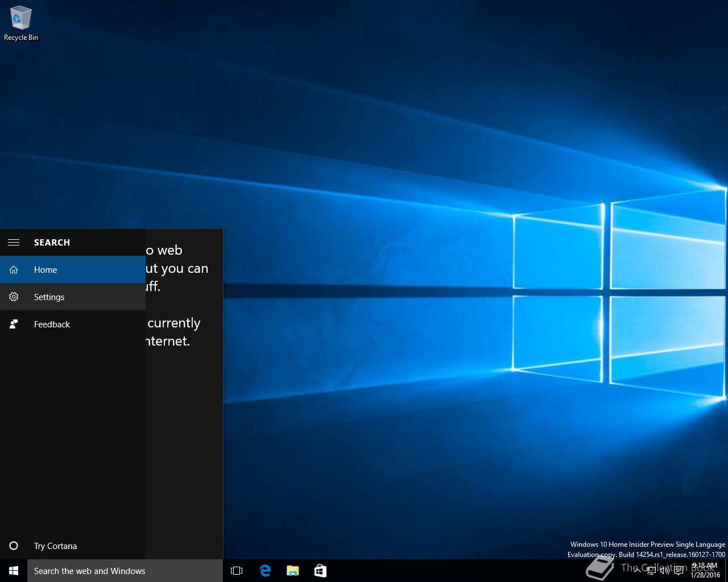
Task: Show hidden system tray icons
Action: [x=637, y=571]
